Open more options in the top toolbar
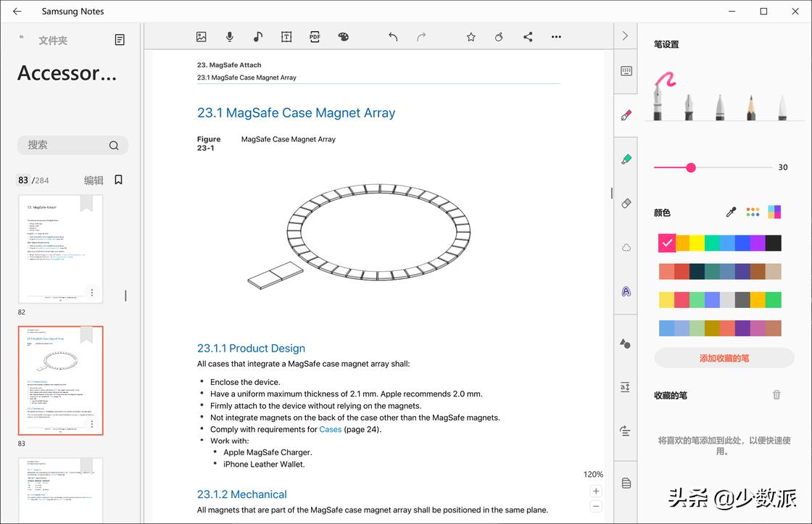The width and height of the screenshot is (812, 524). click(x=556, y=37)
